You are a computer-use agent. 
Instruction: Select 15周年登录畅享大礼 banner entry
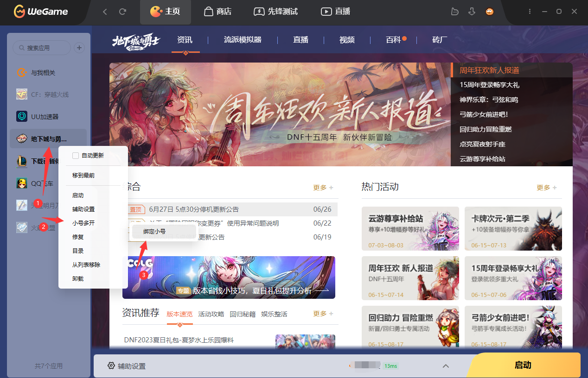[x=511, y=85]
